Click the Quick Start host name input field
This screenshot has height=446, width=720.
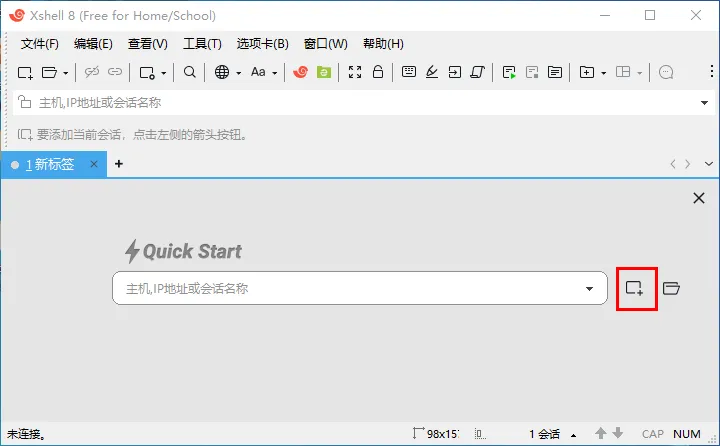[x=340, y=289]
